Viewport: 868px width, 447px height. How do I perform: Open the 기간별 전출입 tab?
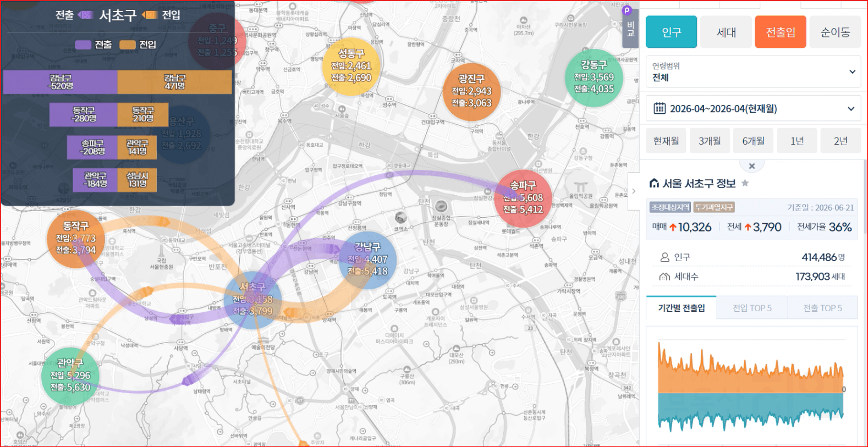click(x=681, y=308)
